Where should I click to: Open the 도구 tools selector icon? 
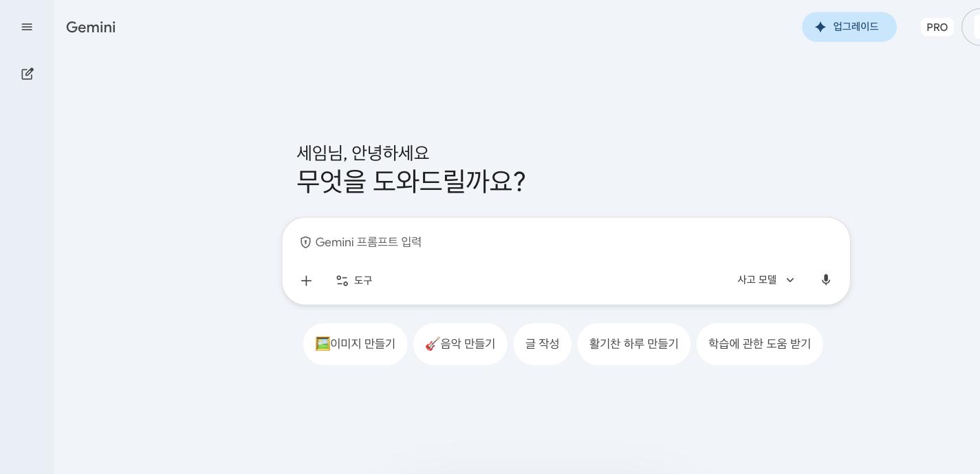coord(342,281)
